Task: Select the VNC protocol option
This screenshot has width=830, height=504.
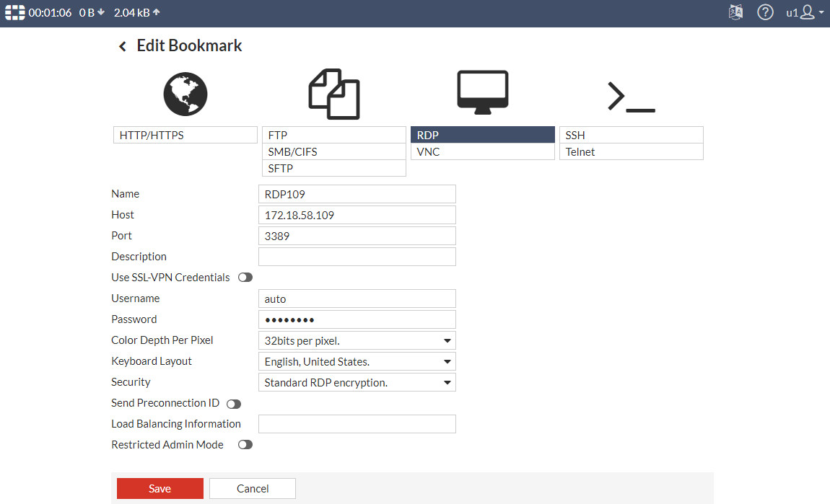Action: 482,151
